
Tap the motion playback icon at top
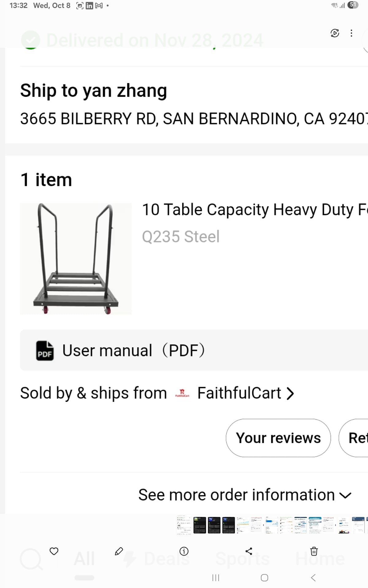[x=335, y=33]
